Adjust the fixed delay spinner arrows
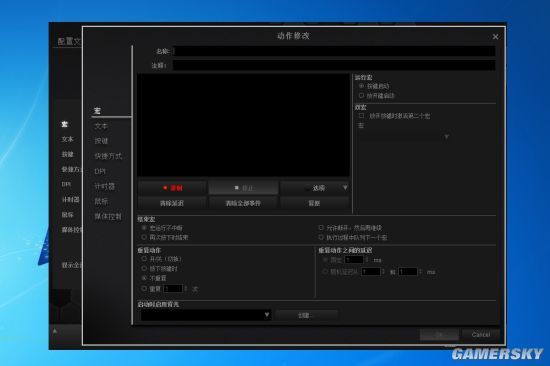The image size is (550, 366). pyautogui.click(x=367, y=260)
